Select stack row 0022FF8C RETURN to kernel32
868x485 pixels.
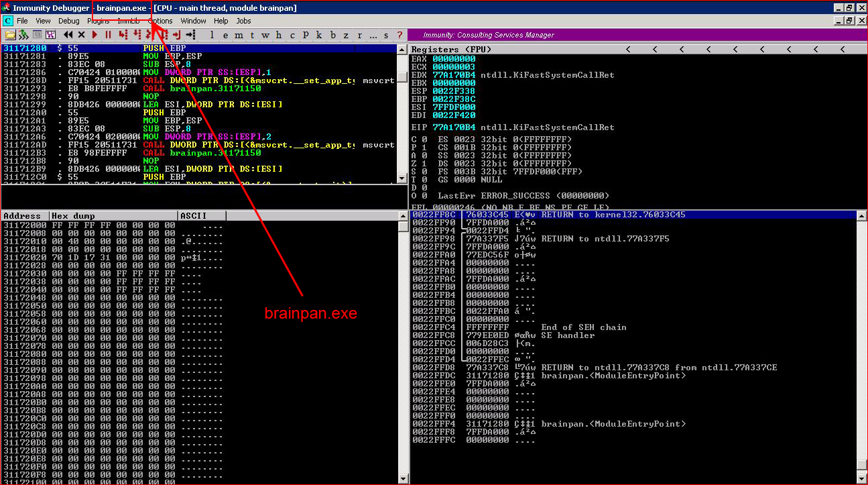633,215
